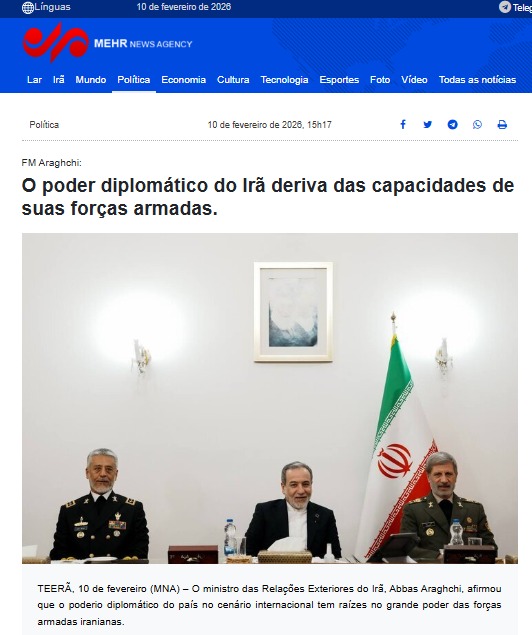The width and height of the screenshot is (532, 635).
Task: Open the Mundo section
Action: pos(91,80)
